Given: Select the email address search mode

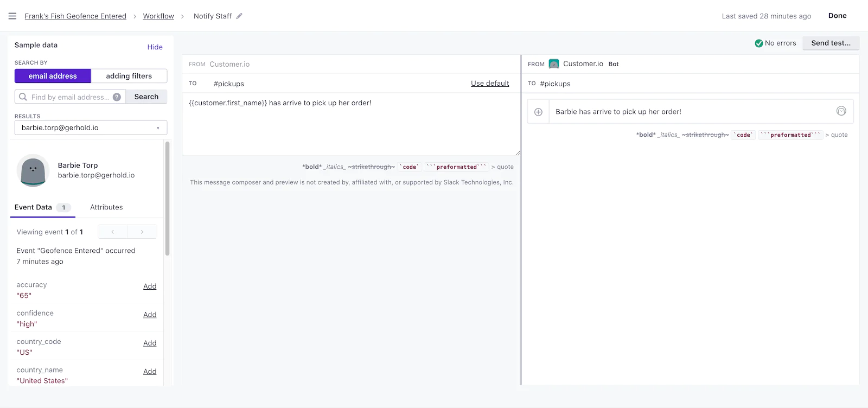Looking at the screenshot, I should click(53, 76).
